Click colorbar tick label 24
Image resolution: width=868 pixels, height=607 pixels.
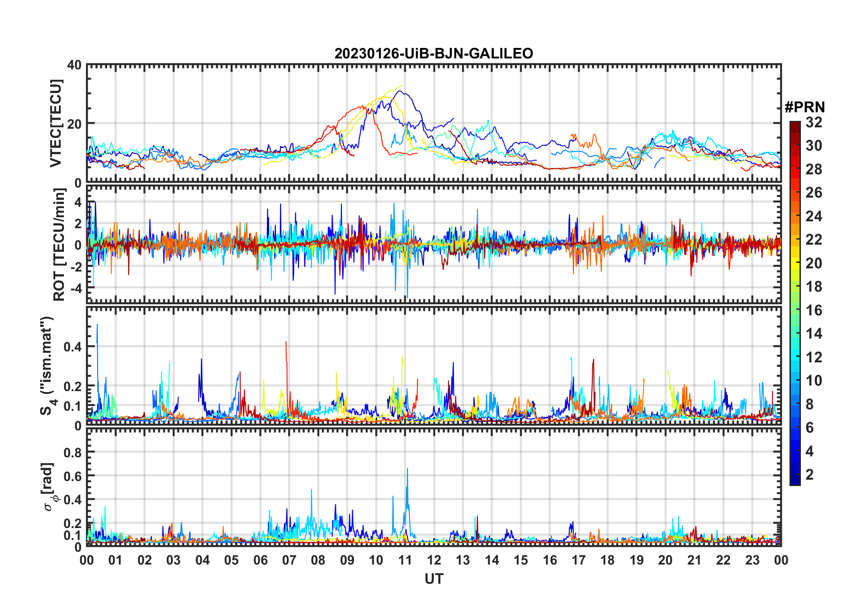click(814, 216)
